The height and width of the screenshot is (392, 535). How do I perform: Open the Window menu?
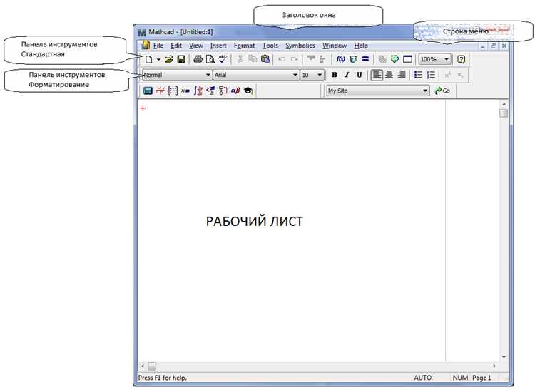(x=335, y=46)
